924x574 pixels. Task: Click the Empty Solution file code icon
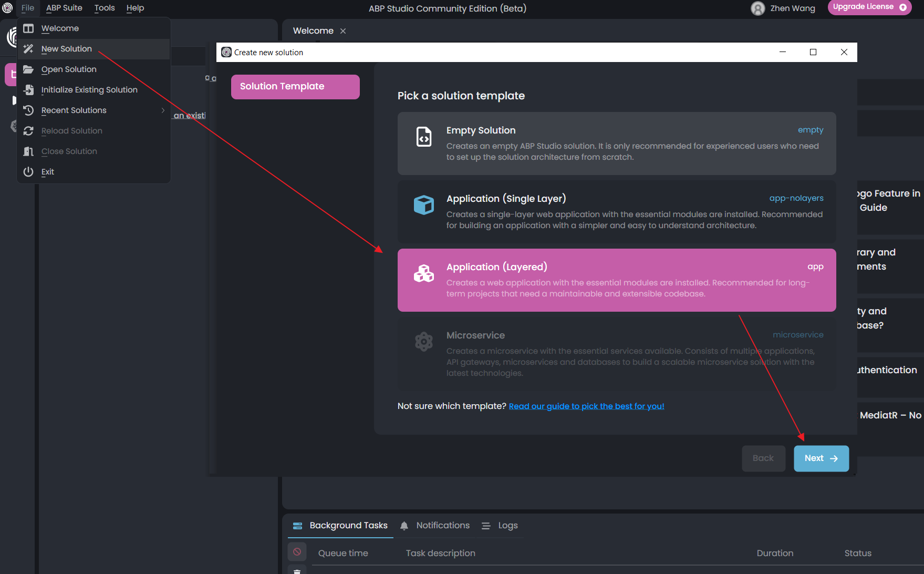pos(424,137)
